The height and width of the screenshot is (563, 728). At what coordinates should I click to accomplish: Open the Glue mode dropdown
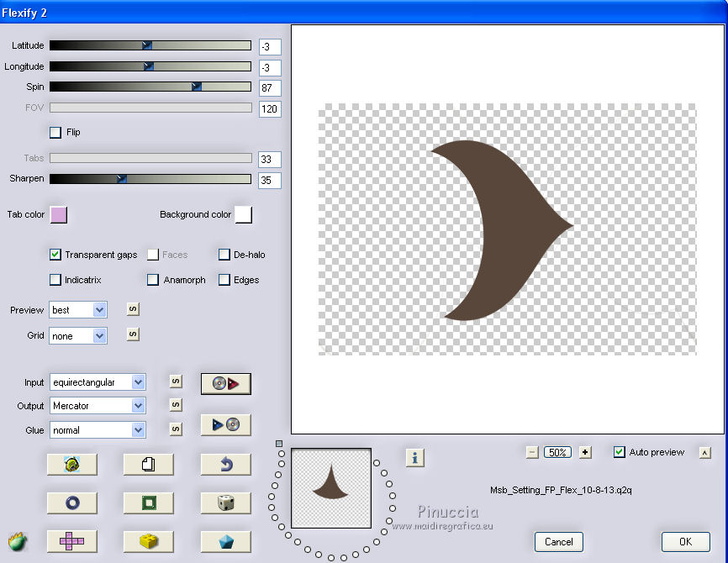pos(98,430)
